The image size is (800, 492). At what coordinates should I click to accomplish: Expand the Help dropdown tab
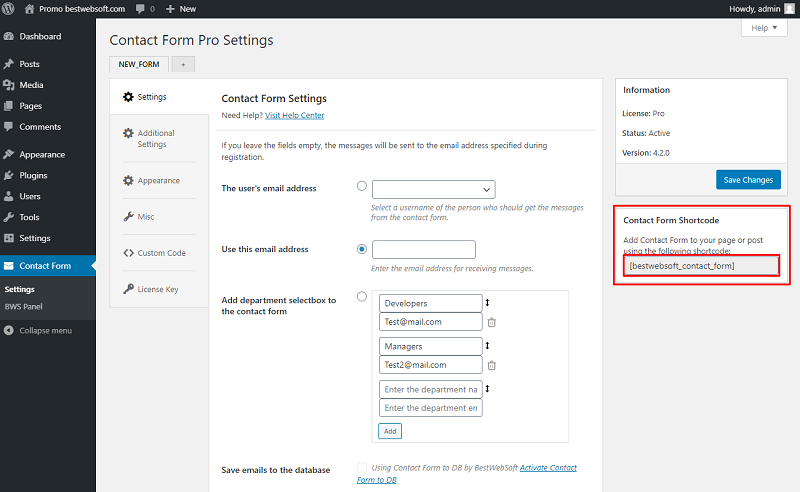[x=764, y=28]
